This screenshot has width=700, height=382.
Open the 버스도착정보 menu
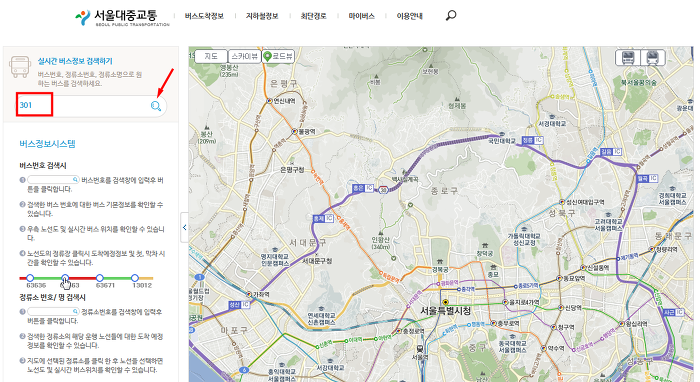pyautogui.click(x=204, y=16)
